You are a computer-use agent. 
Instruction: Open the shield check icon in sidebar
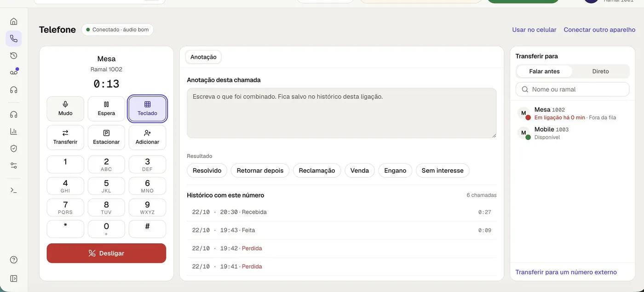[x=14, y=149]
